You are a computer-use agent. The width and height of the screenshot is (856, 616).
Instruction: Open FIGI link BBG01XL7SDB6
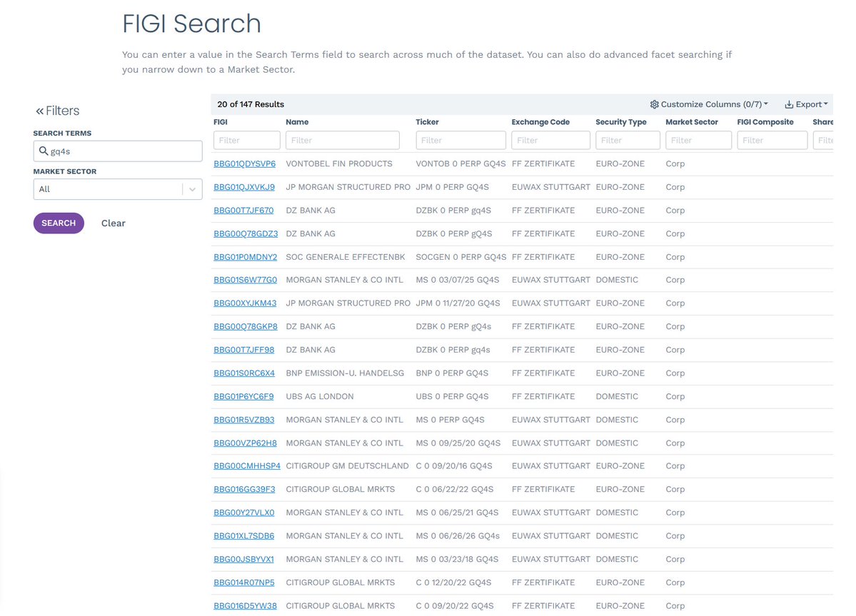(244, 536)
